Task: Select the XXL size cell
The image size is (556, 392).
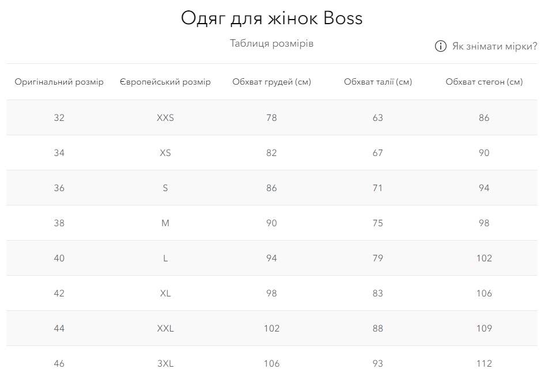Action: pos(165,328)
